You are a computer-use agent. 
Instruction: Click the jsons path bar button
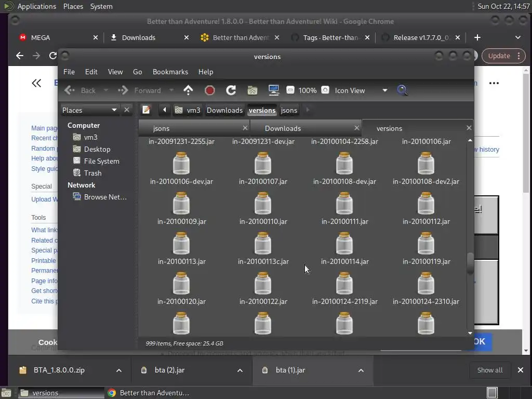(x=289, y=110)
